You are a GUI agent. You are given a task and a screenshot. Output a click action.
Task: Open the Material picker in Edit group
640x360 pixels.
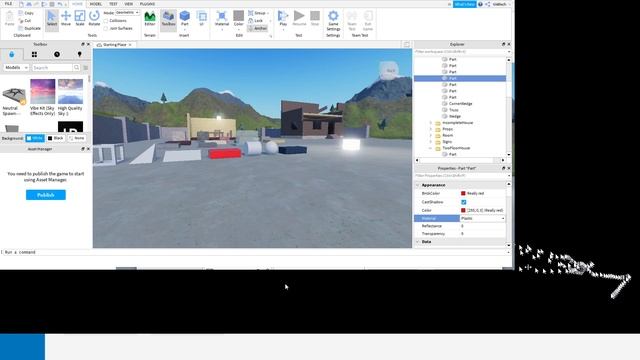pos(222,19)
